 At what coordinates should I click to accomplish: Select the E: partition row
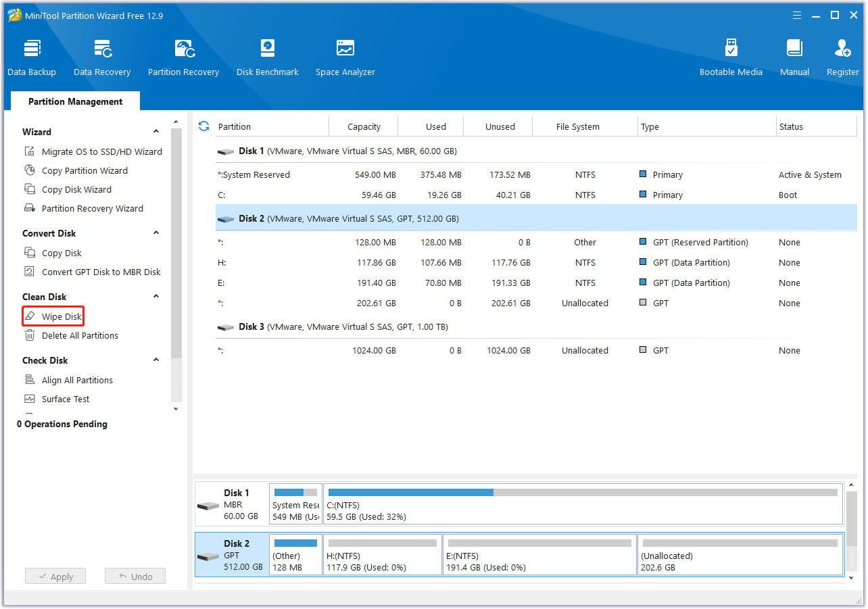pyautogui.click(x=536, y=283)
